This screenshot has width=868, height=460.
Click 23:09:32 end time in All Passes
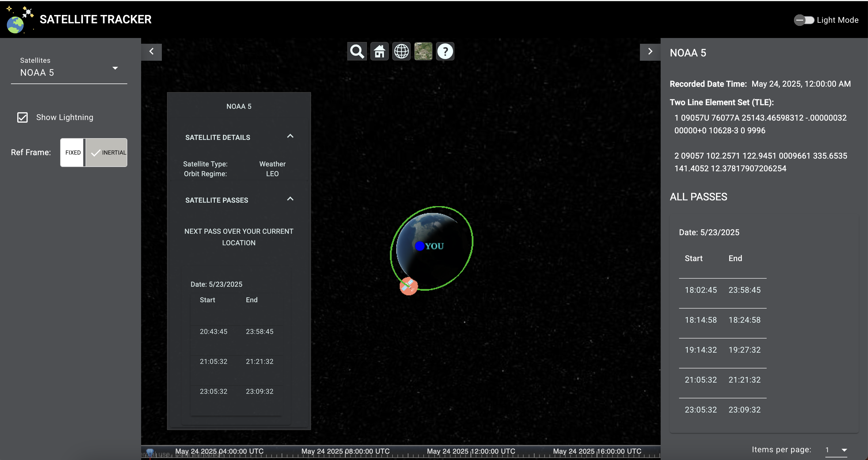[744, 410]
